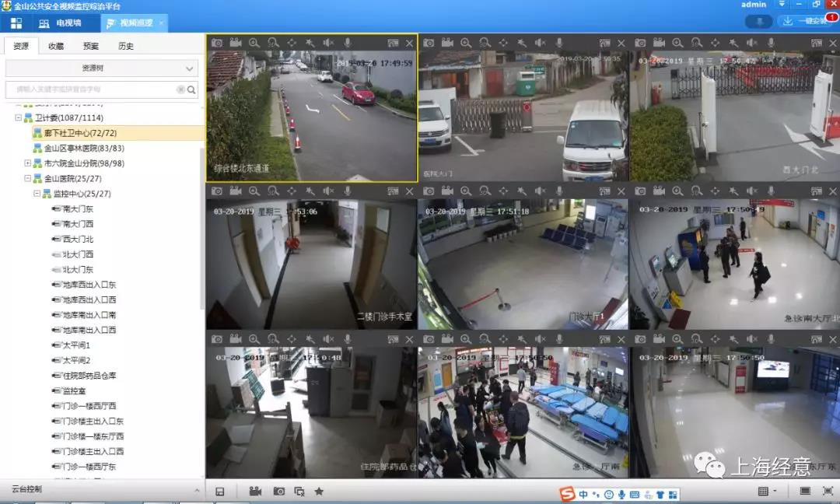840x504 pixels.
Task: Click the fullscreen icon at bottom right
Action: pos(828,491)
